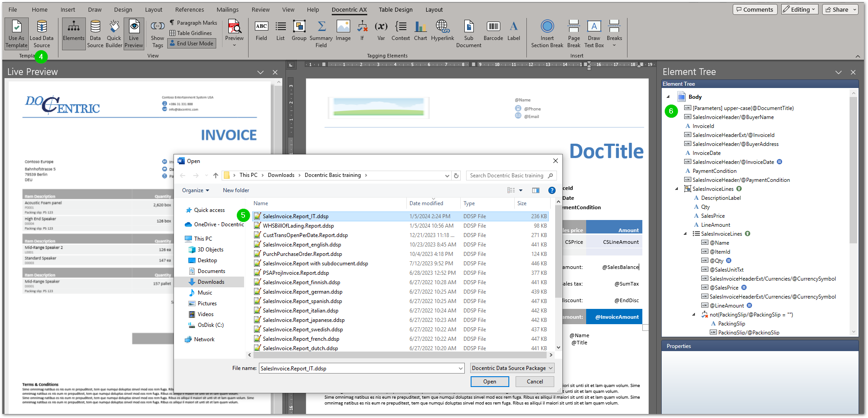Image resolution: width=868 pixels, height=418 pixels.
Task: Open the Breaks dropdown
Action: [x=614, y=34]
